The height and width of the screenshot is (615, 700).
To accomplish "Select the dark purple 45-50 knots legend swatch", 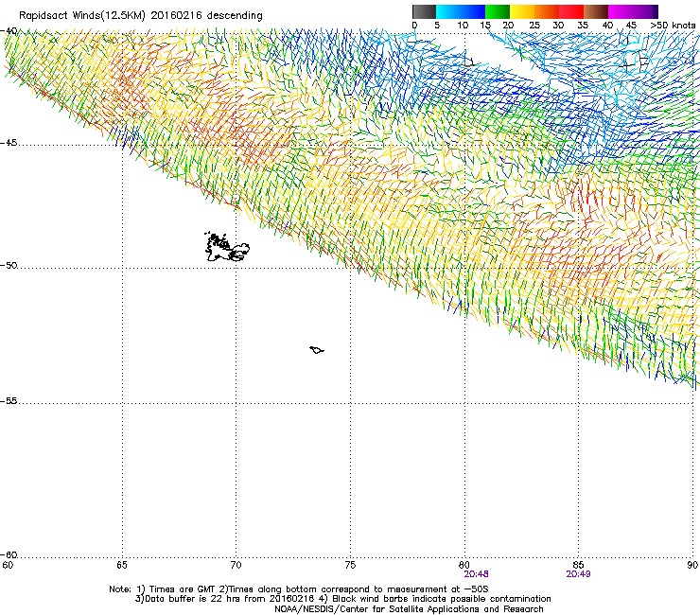I will [x=645, y=11].
